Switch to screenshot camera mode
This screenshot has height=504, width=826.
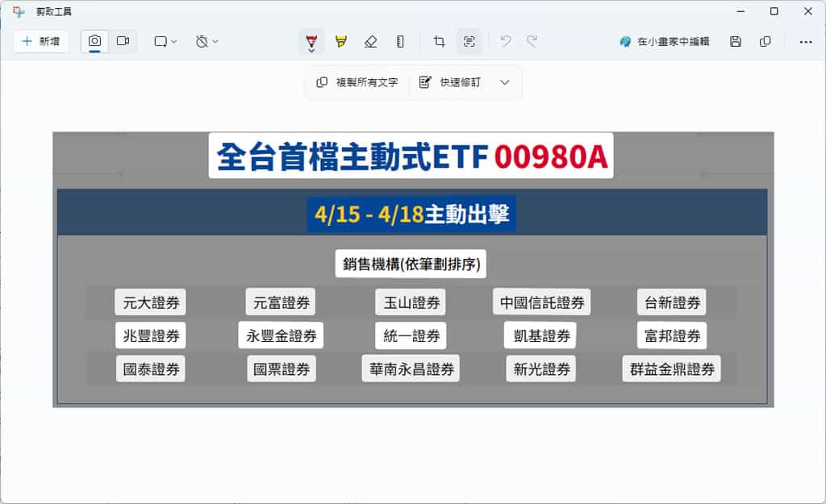tap(95, 41)
